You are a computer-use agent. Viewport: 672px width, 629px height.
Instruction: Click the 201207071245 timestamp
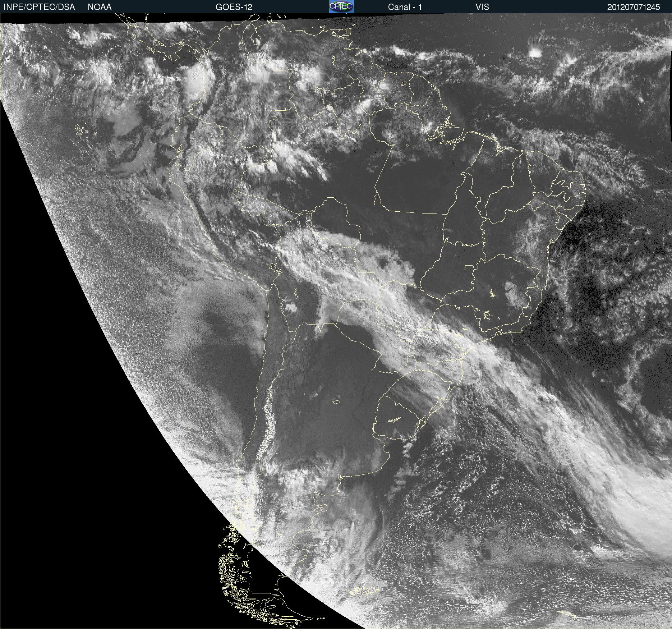pyautogui.click(x=634, y=7)
